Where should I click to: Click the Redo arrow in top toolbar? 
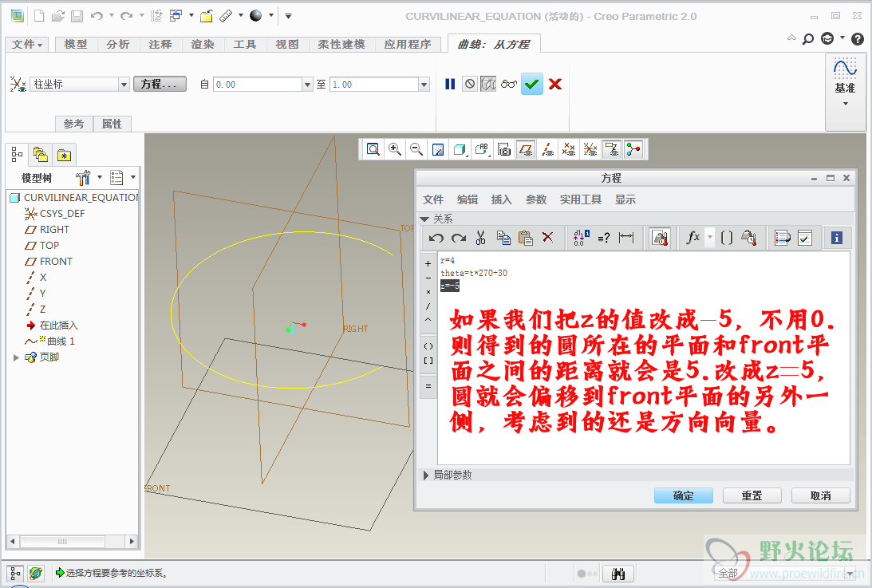pos(127,16)
